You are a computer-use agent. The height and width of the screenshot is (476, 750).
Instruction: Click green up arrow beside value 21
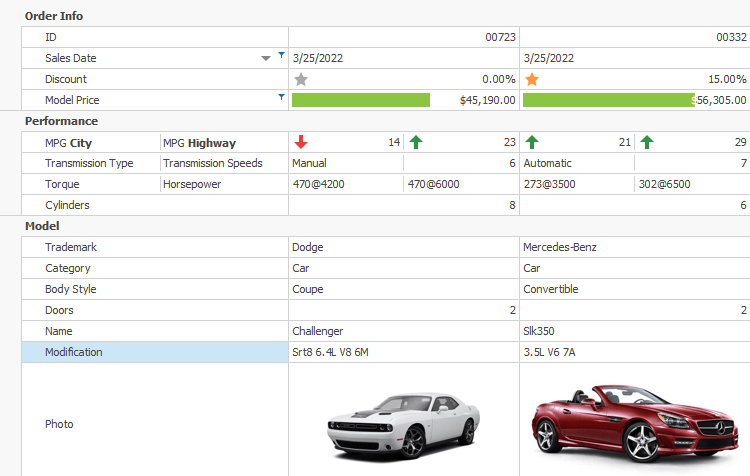click(532, 142)
